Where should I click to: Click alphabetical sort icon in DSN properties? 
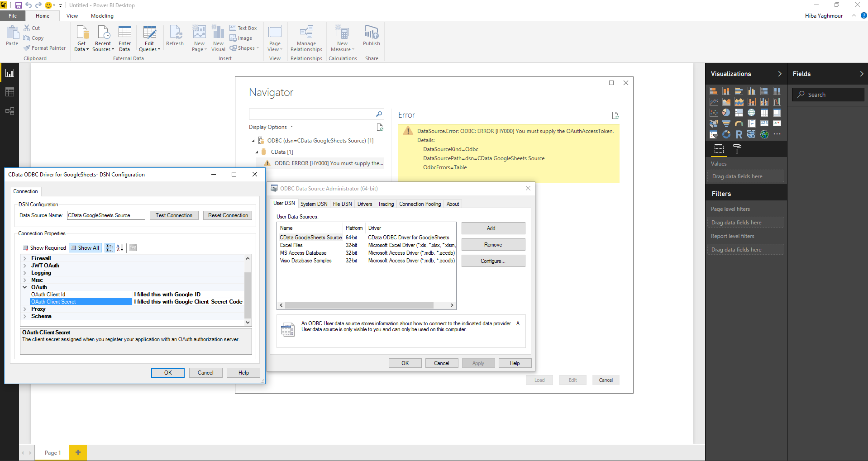pyautogui.click(x=120, y=247)
